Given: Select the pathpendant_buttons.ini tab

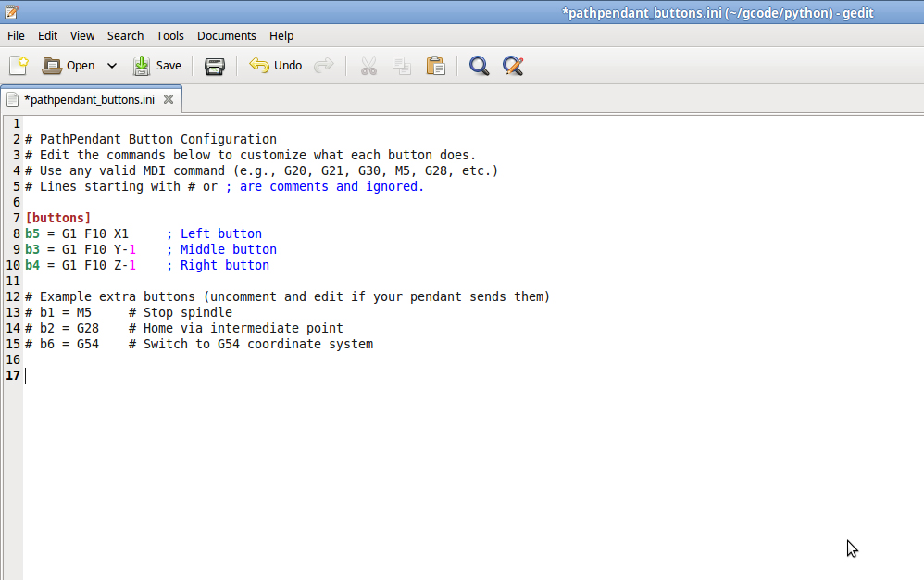Looking at the screenshot, I should (88, 99).
